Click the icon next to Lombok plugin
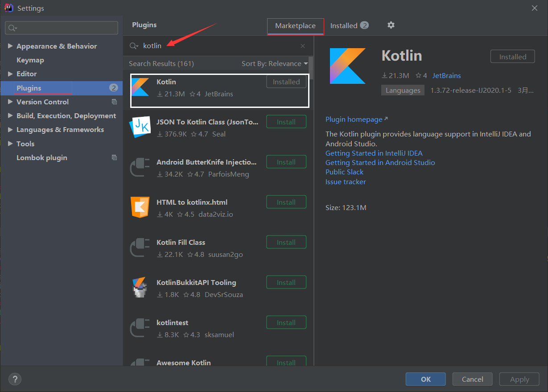 point(115,157)
